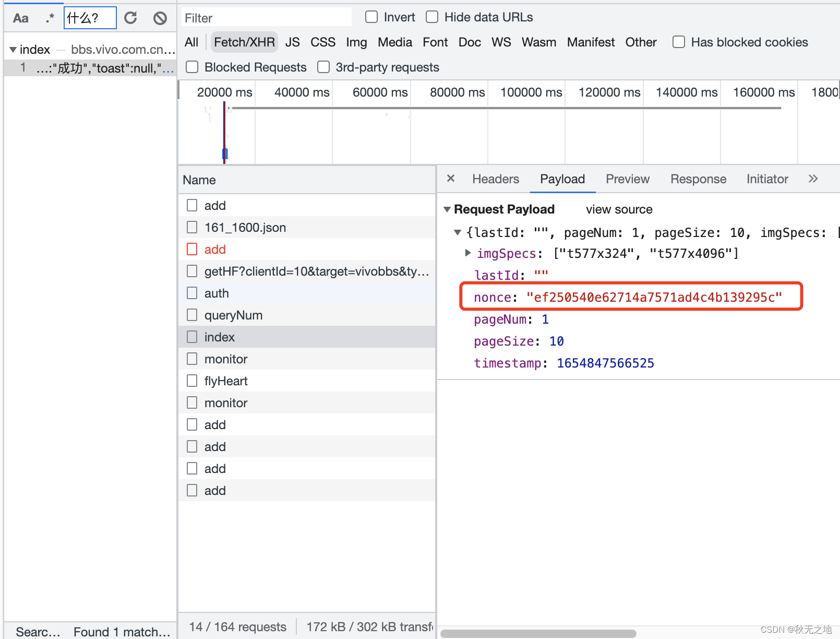This screenshot has width=840, height=639.
Task: Select the queryNum request row
Action: coord(307,315)
